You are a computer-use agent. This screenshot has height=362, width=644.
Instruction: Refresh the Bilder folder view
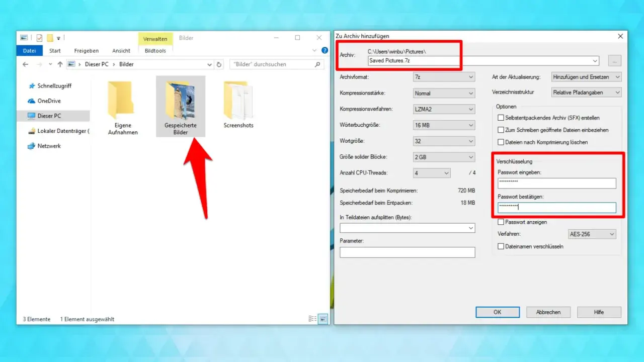coord(219,64)
